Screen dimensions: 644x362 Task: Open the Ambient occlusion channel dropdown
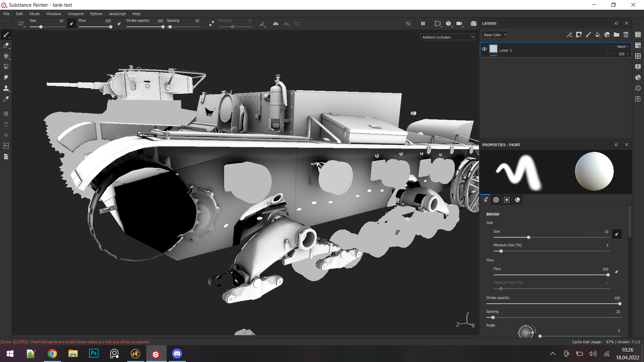[448, 37]
